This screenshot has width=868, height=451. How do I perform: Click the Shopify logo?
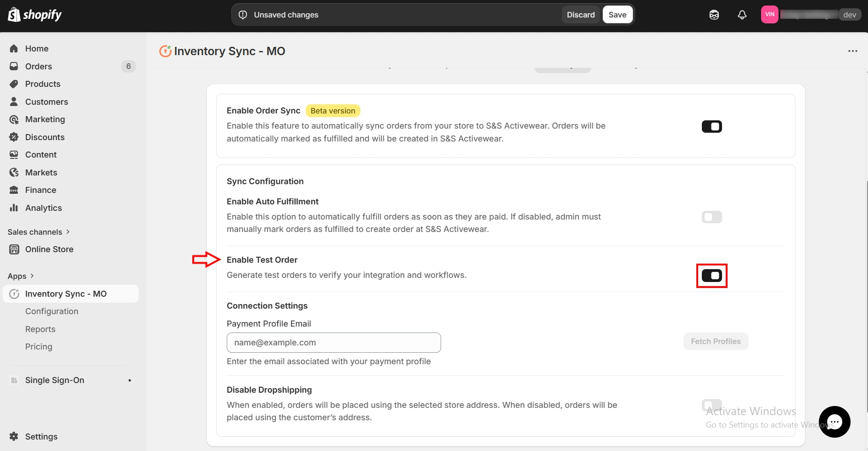34,14
